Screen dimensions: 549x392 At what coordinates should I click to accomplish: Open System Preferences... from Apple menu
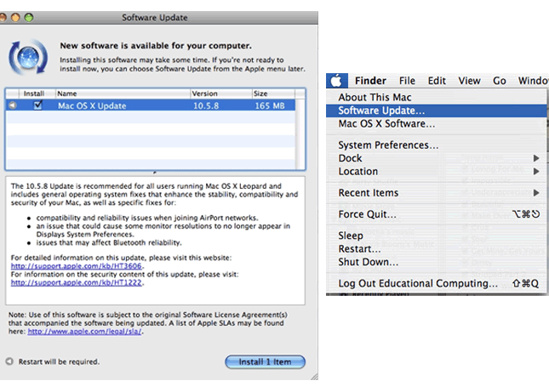437,145
